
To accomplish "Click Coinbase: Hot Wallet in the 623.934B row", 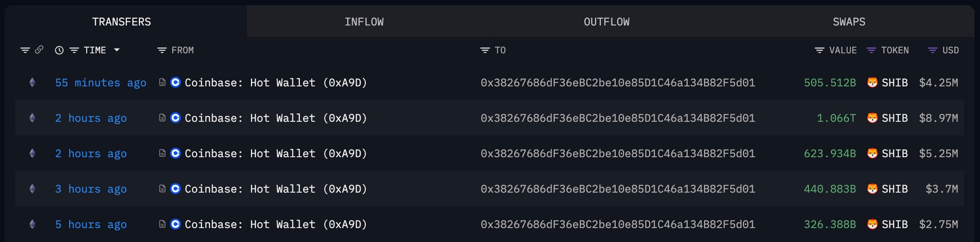I will tap(276, 154).
